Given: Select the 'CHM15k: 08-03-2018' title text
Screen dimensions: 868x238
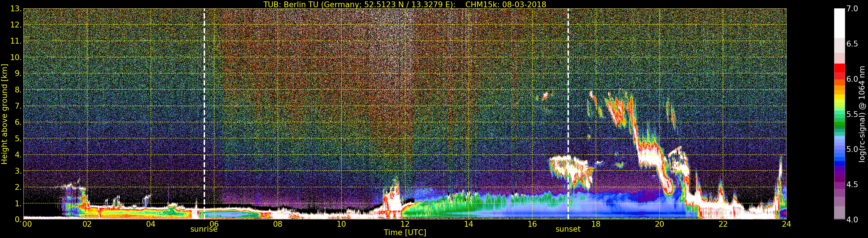Looking at the screenshot, I should coord(505,4).
